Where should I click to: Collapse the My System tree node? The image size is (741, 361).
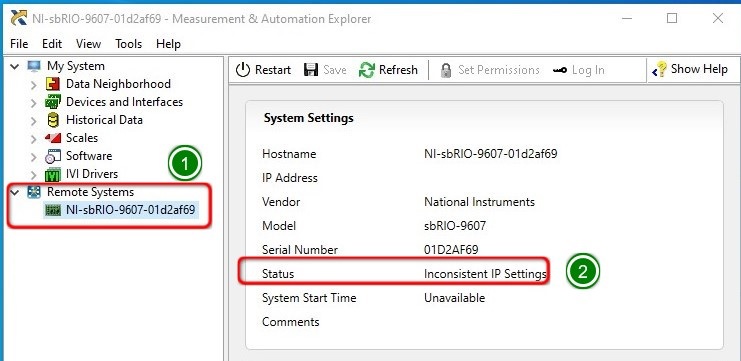click(x=15, y=67)
